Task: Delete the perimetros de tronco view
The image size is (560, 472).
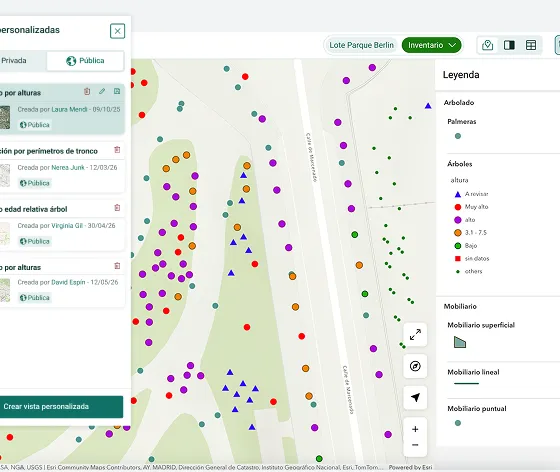Action: click(x=117, y=150)
